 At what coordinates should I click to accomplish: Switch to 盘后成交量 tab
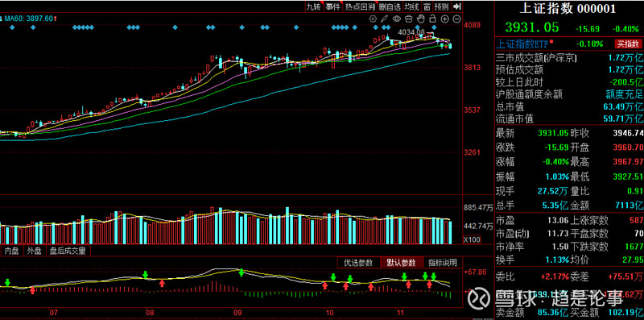pyautogui.click(x=68, y=251)
